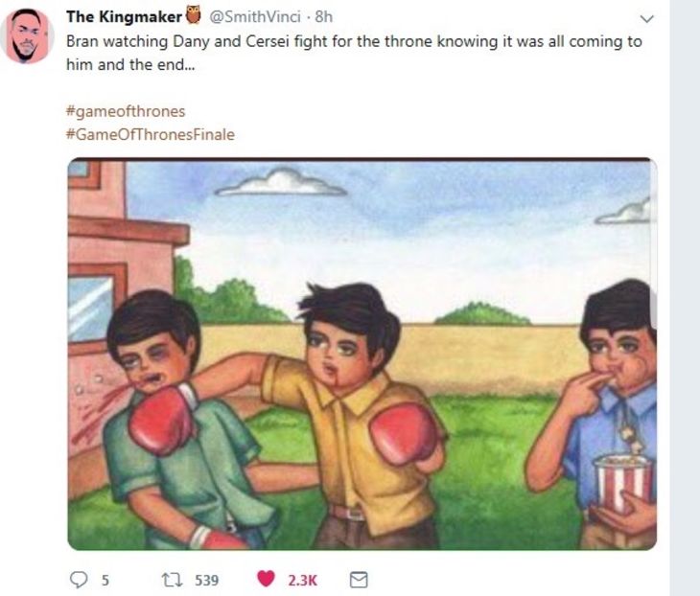Expand the tweet options chevron menu
This screenshot has height=596, width=700.
646,19
